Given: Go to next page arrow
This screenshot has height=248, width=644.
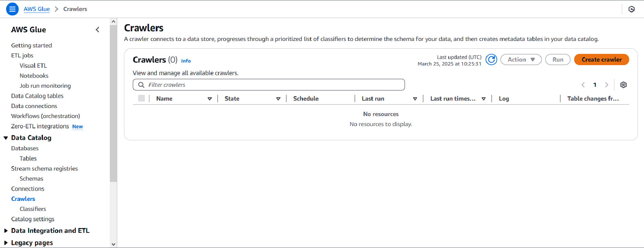Looking at the screenshot, I should (x=607, y=85).
